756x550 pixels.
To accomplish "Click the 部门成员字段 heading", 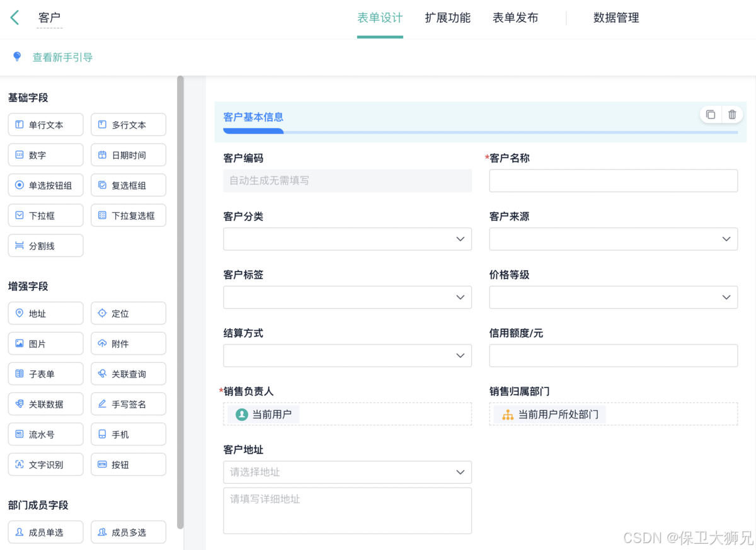I will [38, 505].
